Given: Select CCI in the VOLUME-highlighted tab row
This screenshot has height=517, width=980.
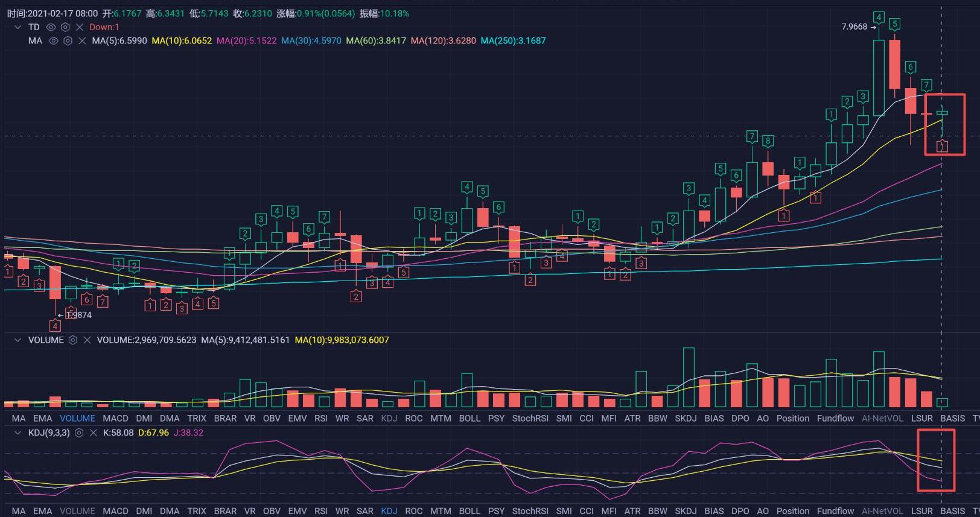Looking at the screenshot, I should click(587, 418).
